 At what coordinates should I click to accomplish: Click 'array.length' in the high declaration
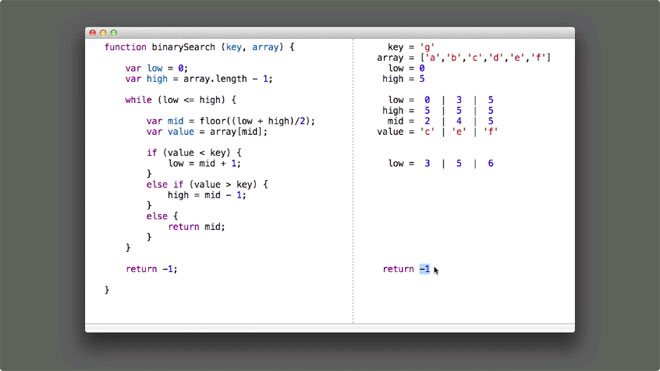click(215, 79)
